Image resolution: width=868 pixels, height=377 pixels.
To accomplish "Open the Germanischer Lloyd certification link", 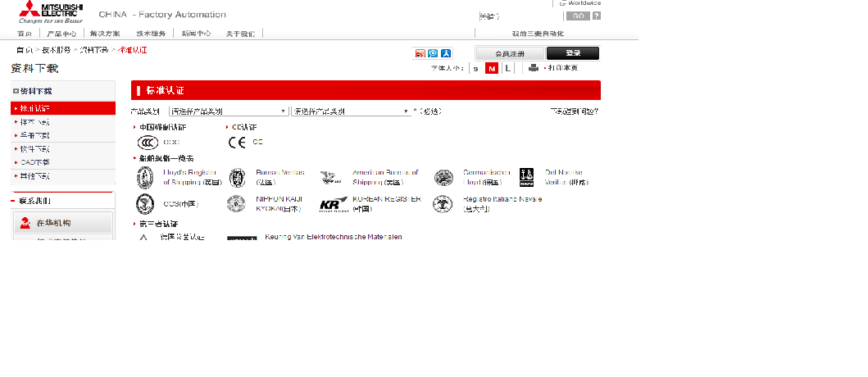I will tap(486, 177).
